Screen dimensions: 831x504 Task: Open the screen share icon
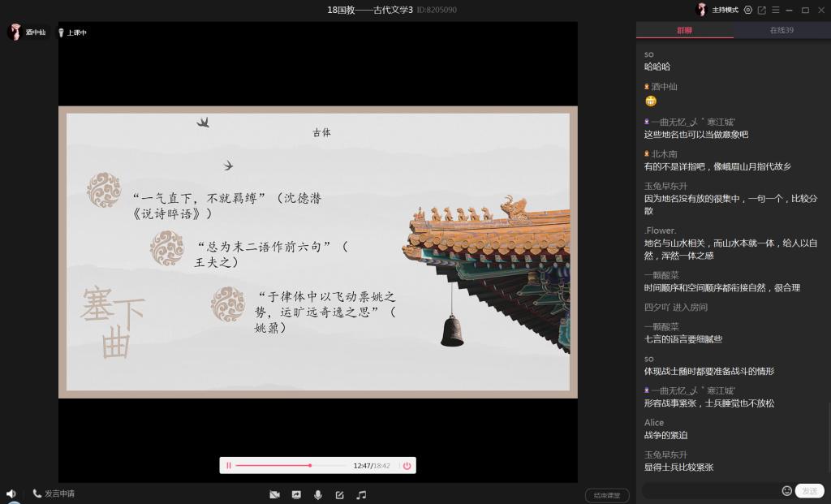tap(296, 494)
